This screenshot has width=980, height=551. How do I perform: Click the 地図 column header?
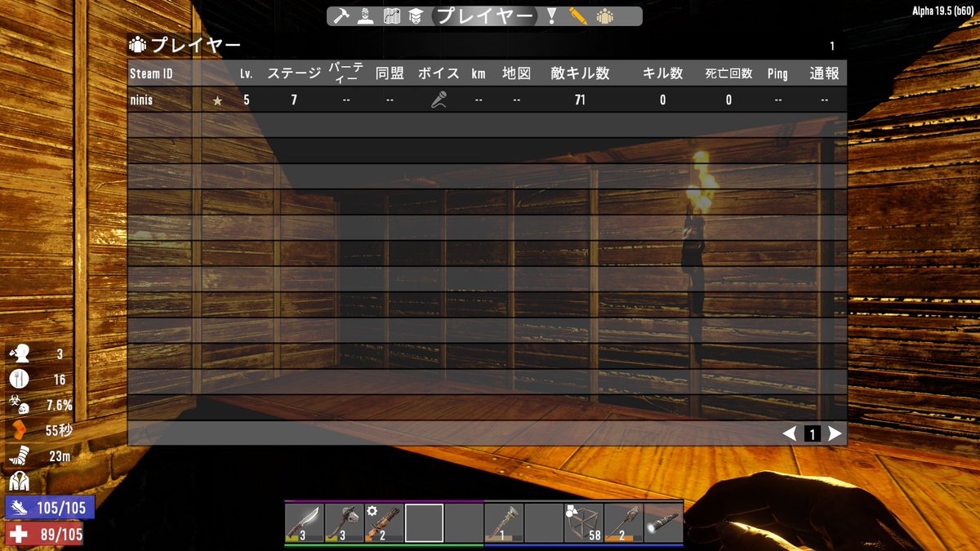516,73
